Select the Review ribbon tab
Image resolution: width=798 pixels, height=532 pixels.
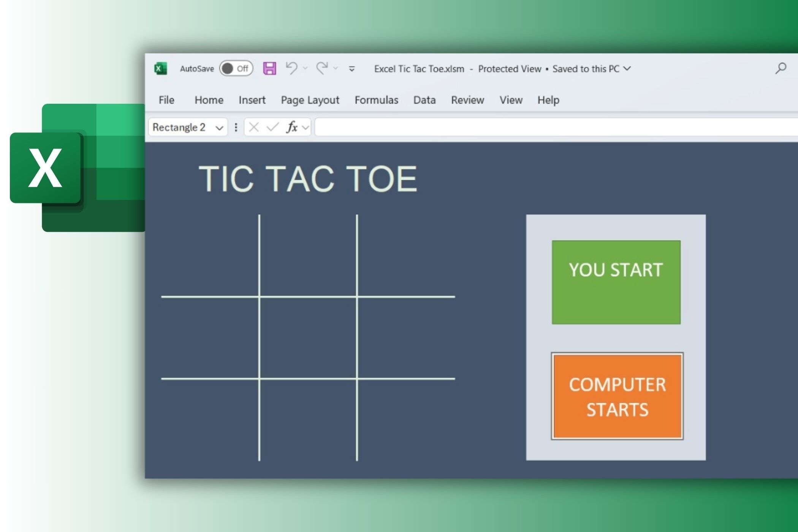coord(467,100)
